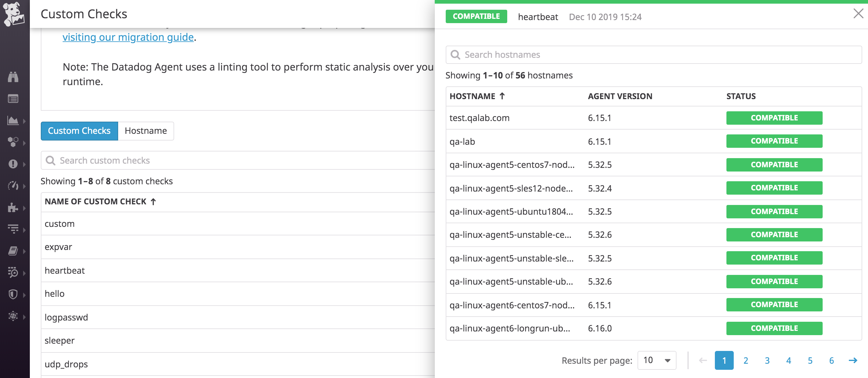Image resolution: width=868 pixels, height=378 pixels.
Task: Switch to the Hostname tab
Action: pos(146,131)
